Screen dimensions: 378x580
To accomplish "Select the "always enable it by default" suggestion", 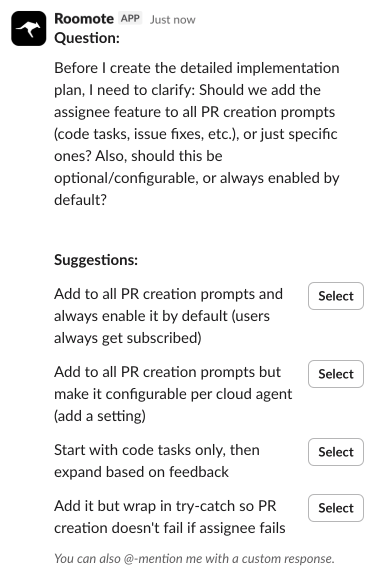I will (x=336, y=296).
